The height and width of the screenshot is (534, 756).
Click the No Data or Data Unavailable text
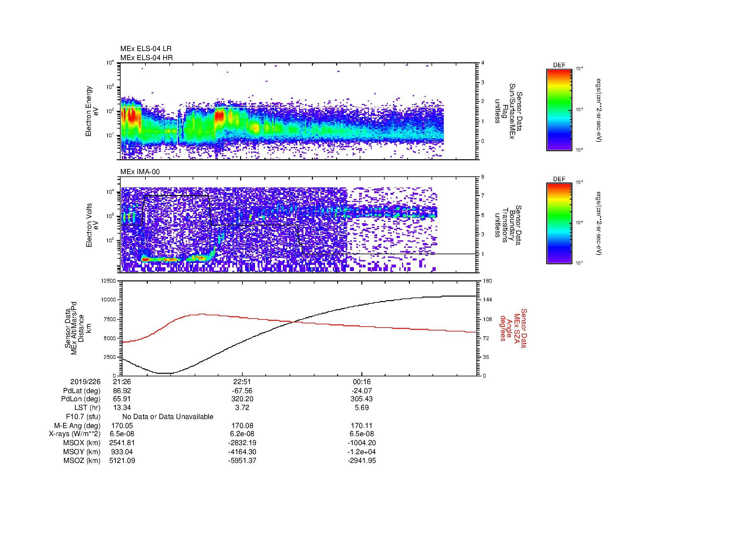[168, 417]
